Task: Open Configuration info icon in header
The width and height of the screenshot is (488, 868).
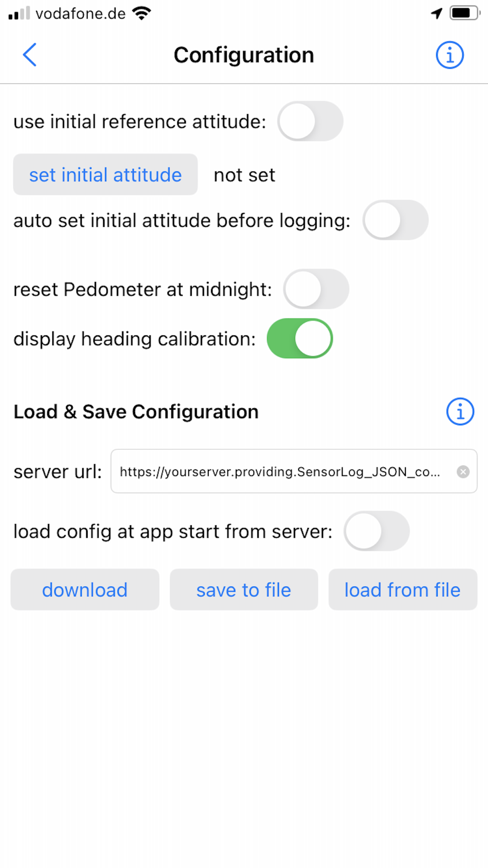Action: point(449,55)
